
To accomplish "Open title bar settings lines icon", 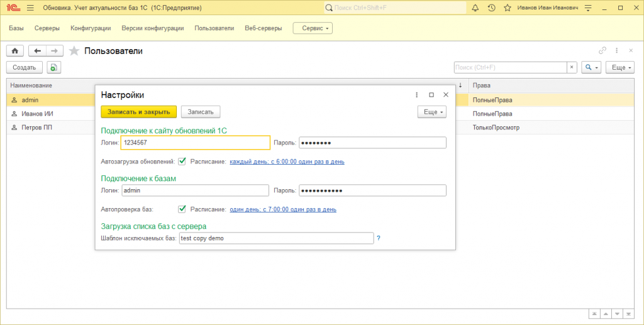I will [588, 8].
